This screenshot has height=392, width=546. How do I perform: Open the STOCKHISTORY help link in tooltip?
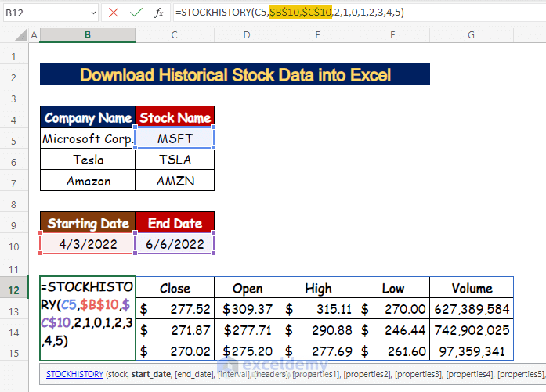pyautogui.click(x=75, y=374)
